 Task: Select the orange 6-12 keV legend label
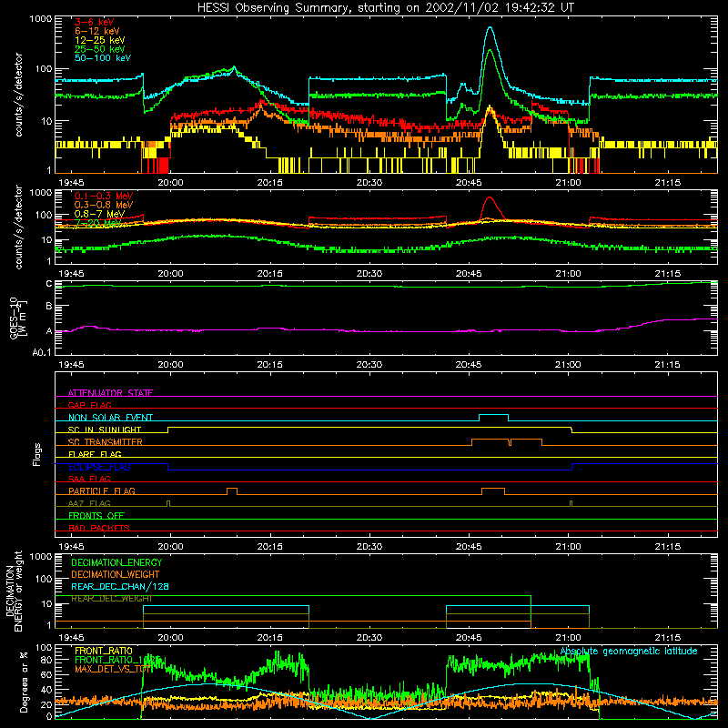pos(97,31)
